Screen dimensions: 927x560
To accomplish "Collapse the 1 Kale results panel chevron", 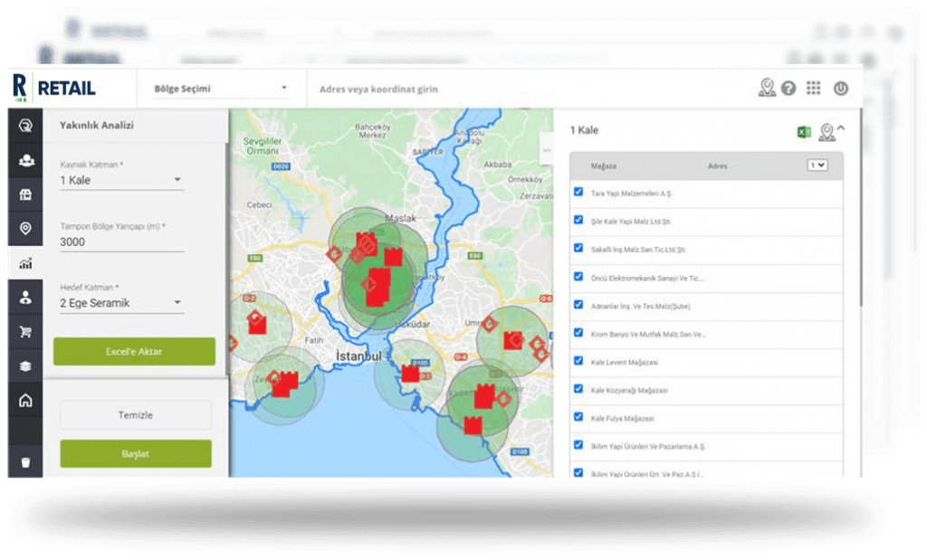I will point(841,128).
